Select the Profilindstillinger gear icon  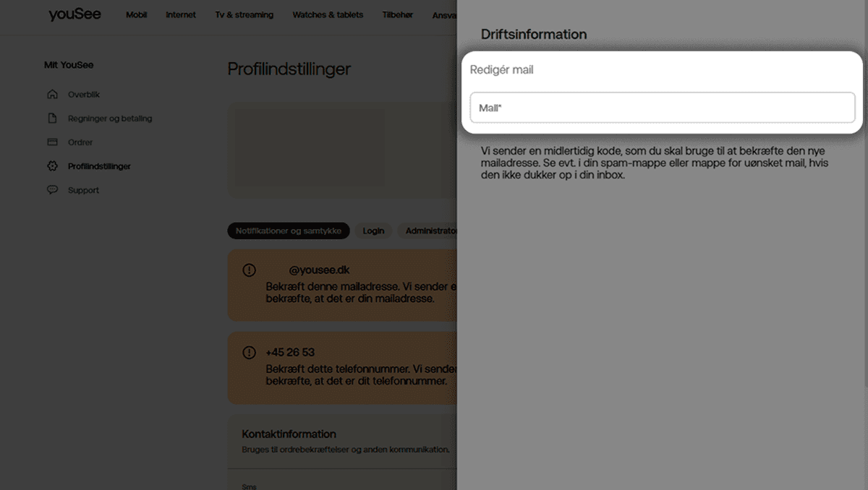(51, 166)
